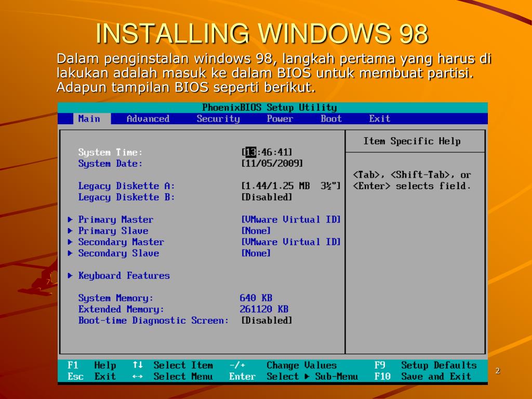Open the Boot menu tab
Viewport: 532px width, 399px height.
(x=331, y=119)
